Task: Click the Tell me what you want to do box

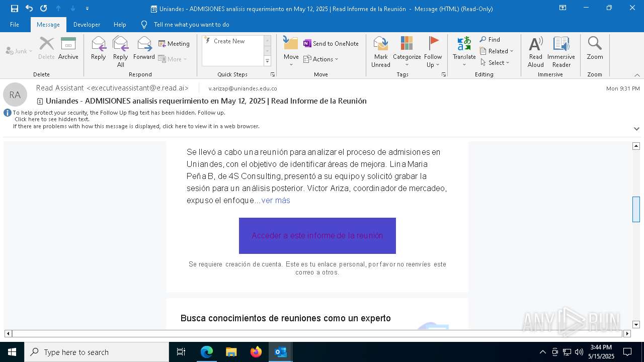Action: pos(191,25)
